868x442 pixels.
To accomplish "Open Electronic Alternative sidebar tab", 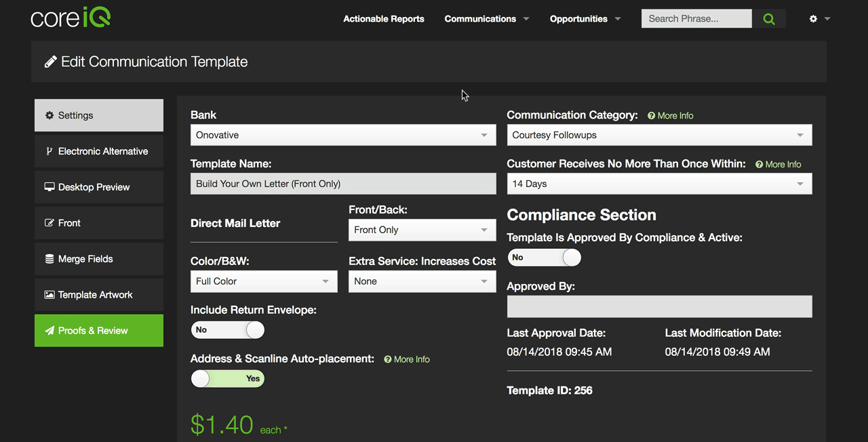I will 99,151.
